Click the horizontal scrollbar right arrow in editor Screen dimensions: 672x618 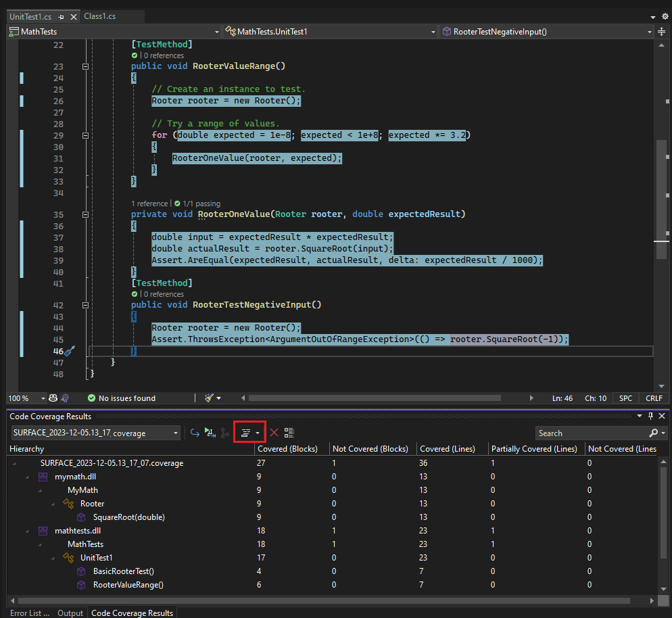pos(531,398)
